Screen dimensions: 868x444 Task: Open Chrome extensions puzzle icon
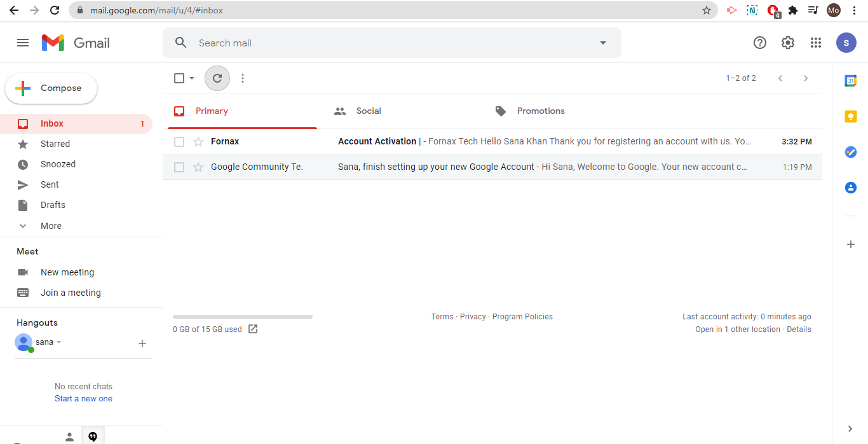[793, 10]
